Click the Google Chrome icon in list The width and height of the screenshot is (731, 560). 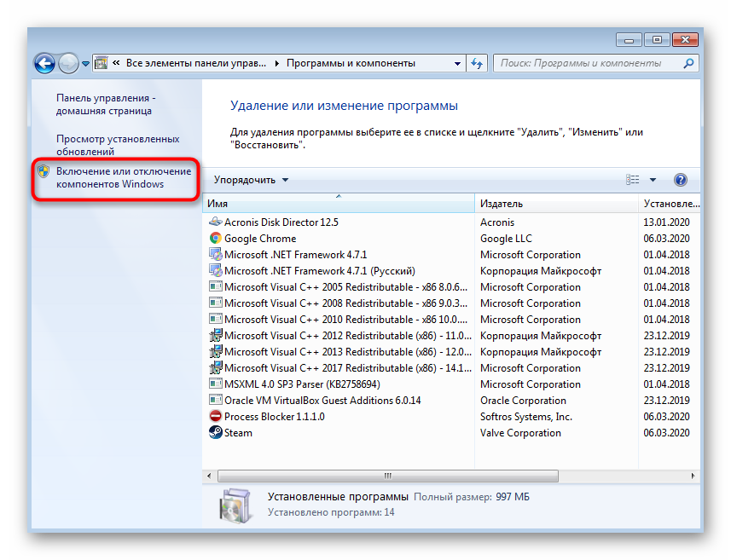[216, 239]
